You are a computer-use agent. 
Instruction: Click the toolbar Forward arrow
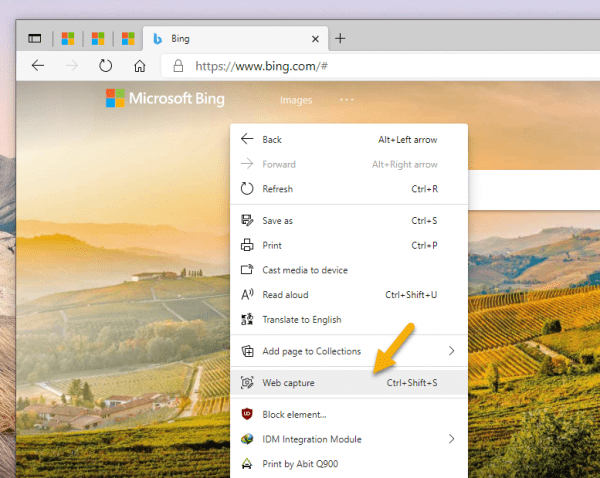click(72, 66)
